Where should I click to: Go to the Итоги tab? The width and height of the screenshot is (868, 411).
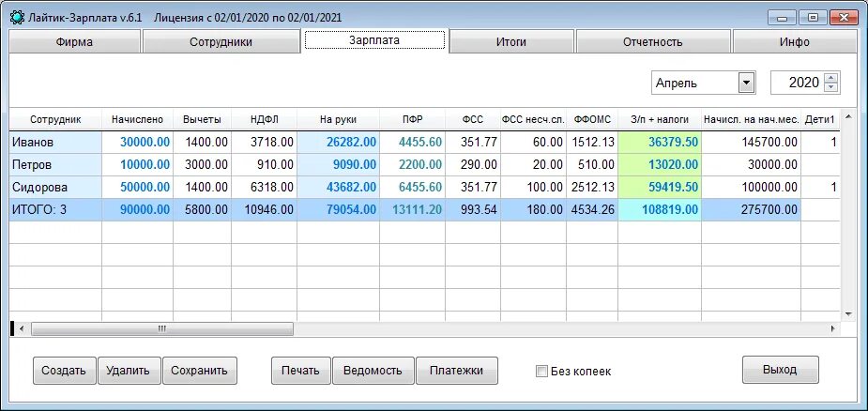(x=510, y=42)
